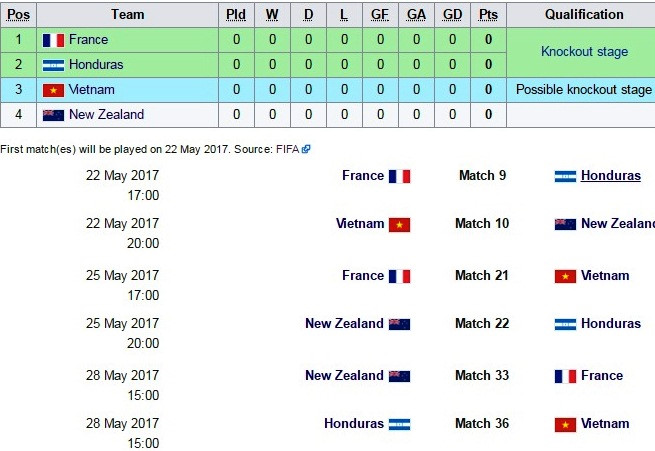Click the GD column header

[452, 15]
